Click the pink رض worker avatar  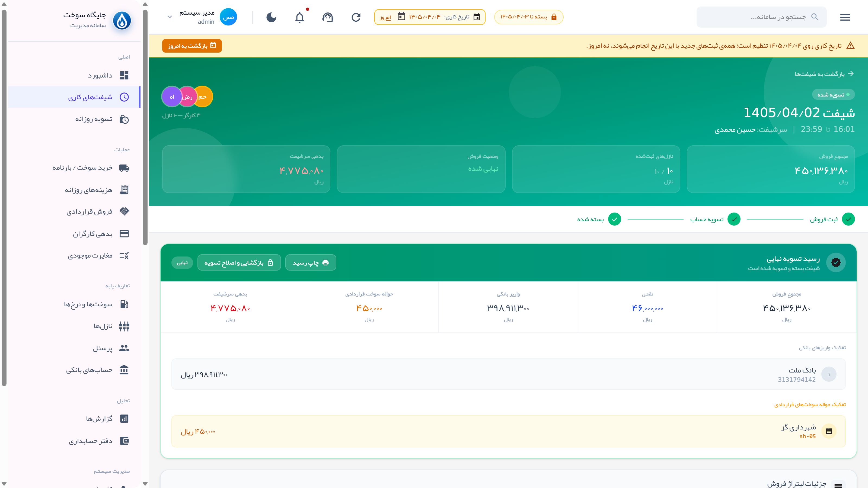coord(187,97)
